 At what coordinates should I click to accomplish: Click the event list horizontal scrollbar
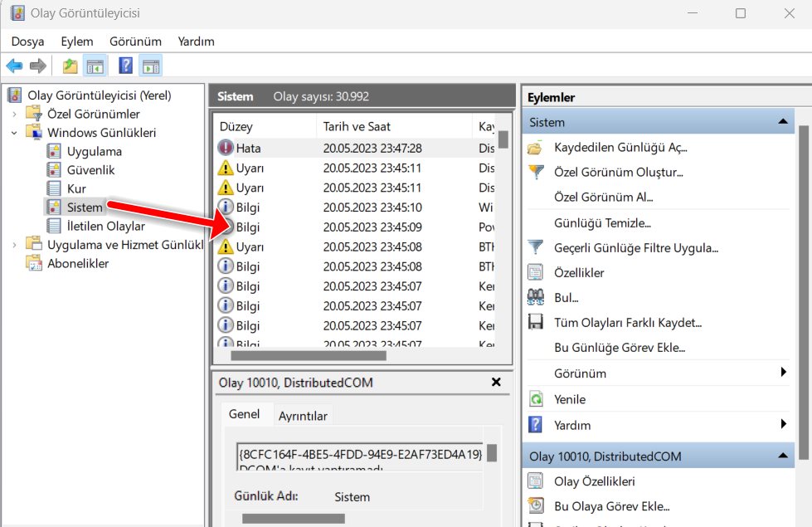pyautogui.click(x=309, y=356)
